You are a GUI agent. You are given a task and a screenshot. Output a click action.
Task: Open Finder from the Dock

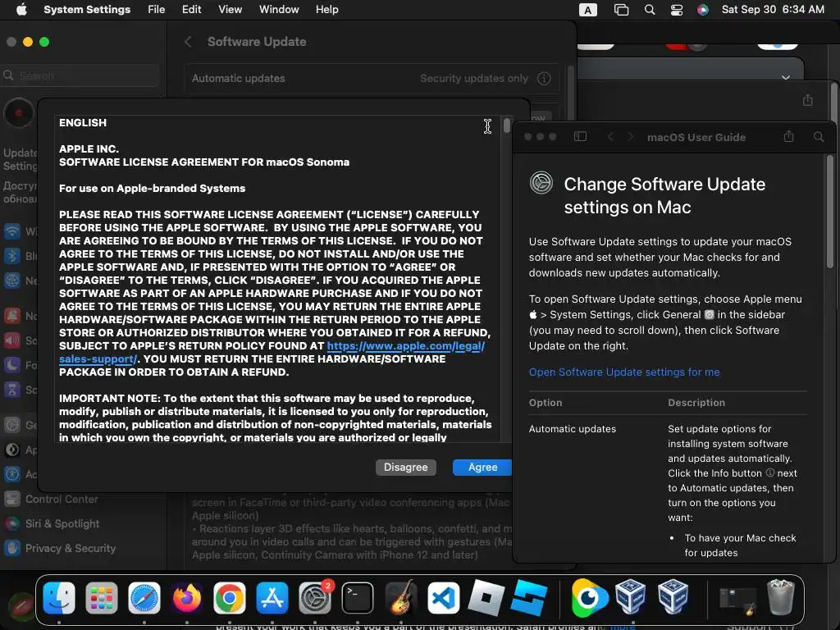[59, 597]
